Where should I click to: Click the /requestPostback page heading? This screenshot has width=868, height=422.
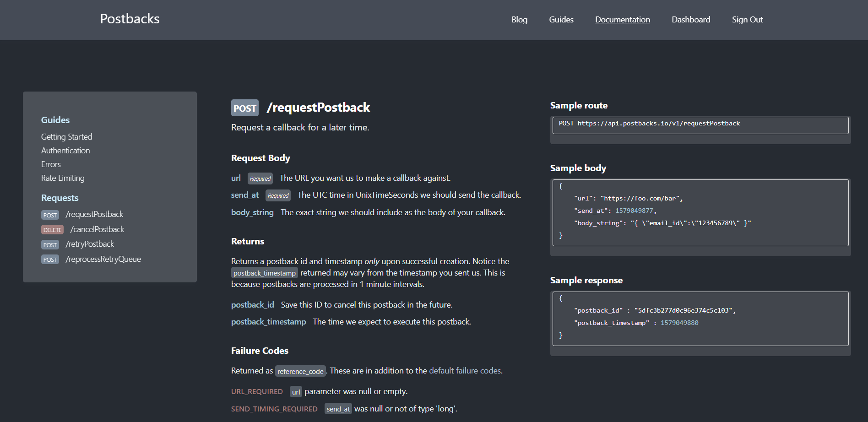318,108
